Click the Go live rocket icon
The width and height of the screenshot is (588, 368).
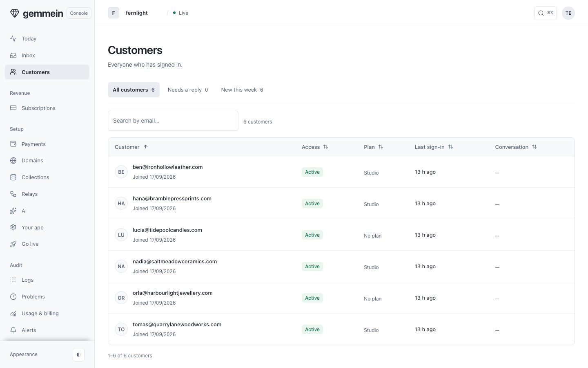click(13, 244)
